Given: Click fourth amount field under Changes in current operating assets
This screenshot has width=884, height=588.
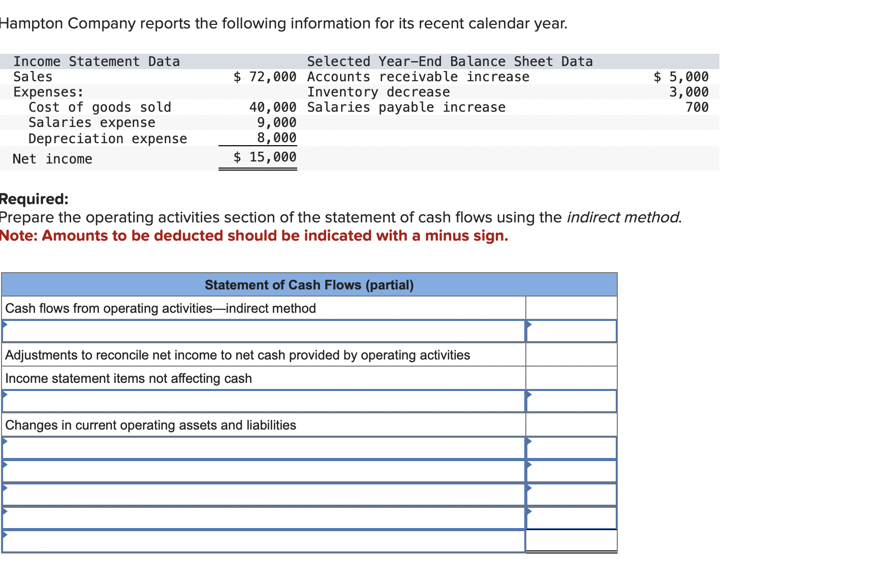Looking at the screenshot, I should [x=572, y=518].
